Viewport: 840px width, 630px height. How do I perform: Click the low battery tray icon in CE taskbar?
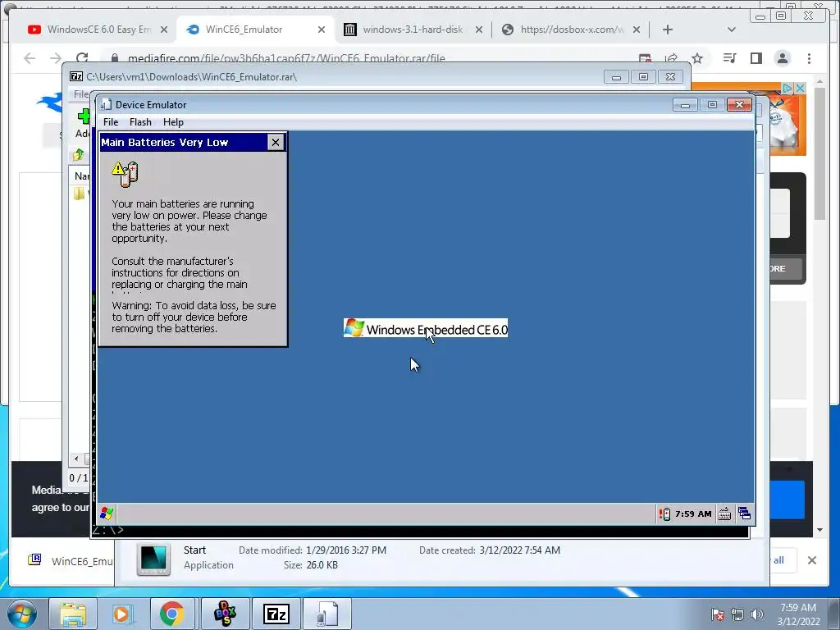click(664, 514)
